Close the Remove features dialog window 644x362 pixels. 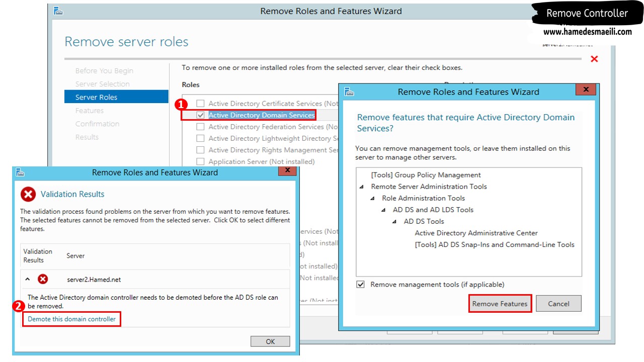pyautogui.click(x=585, y=89)
